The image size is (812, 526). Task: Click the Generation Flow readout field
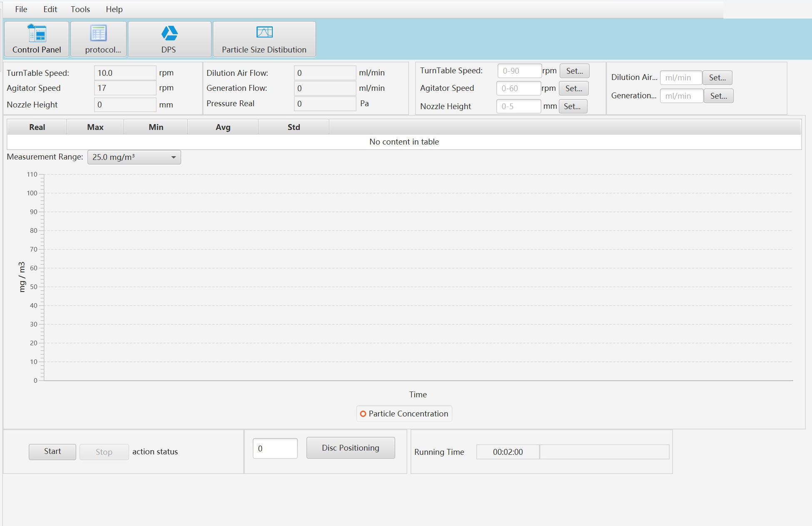click(325, 88)
